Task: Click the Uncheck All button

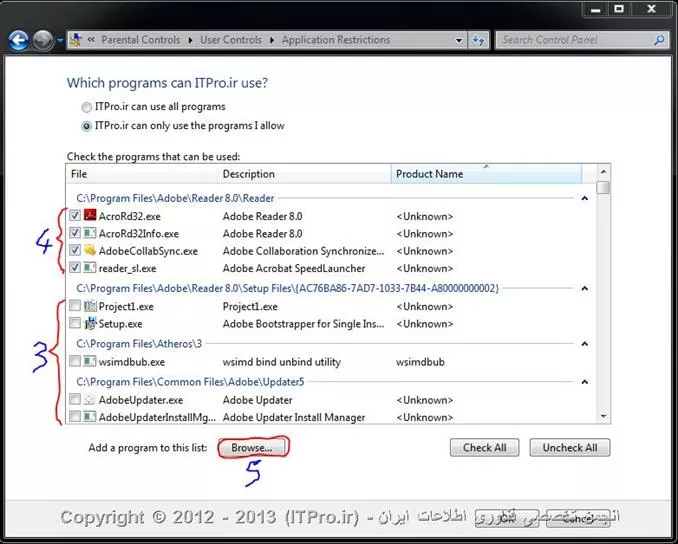Action: [x=570, y=448]
